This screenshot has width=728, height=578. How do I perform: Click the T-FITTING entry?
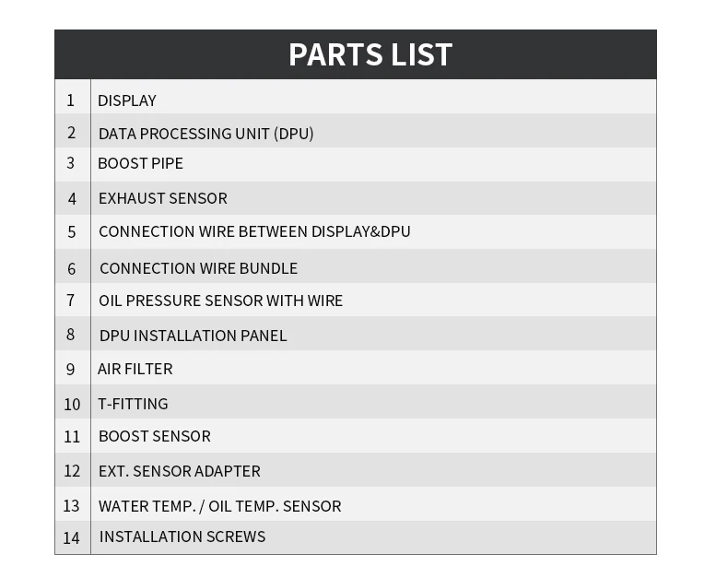[133, 404]
